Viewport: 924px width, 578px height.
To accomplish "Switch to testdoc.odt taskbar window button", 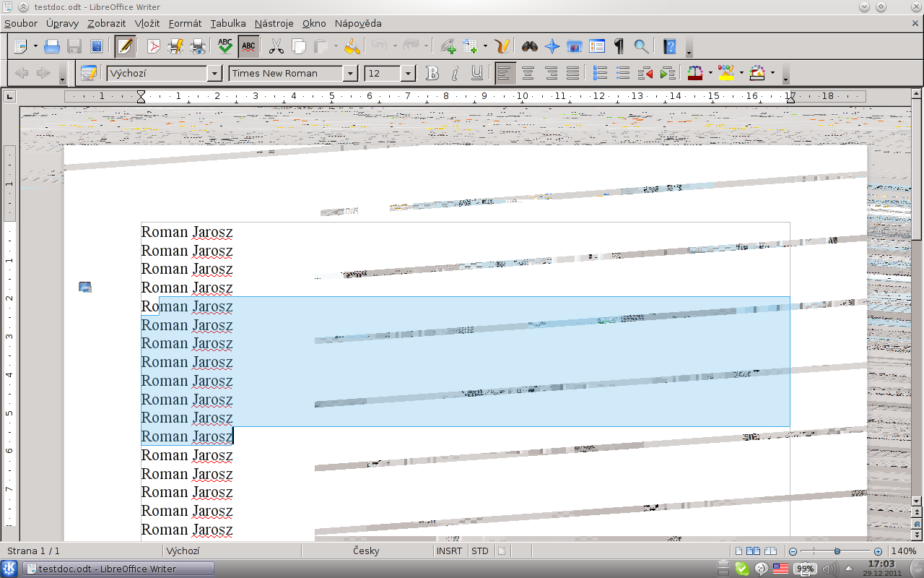I will (x=118, y=569).
